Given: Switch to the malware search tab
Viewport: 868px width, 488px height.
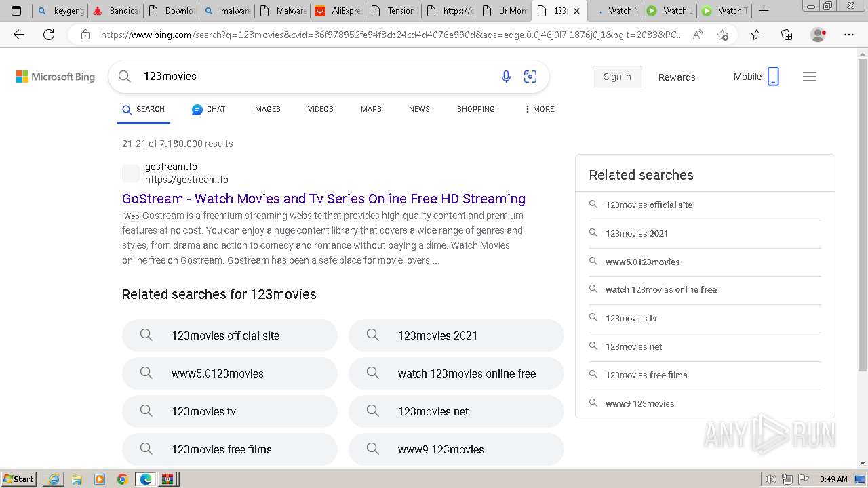Looking at the screenshot, I should coord(228,11).
